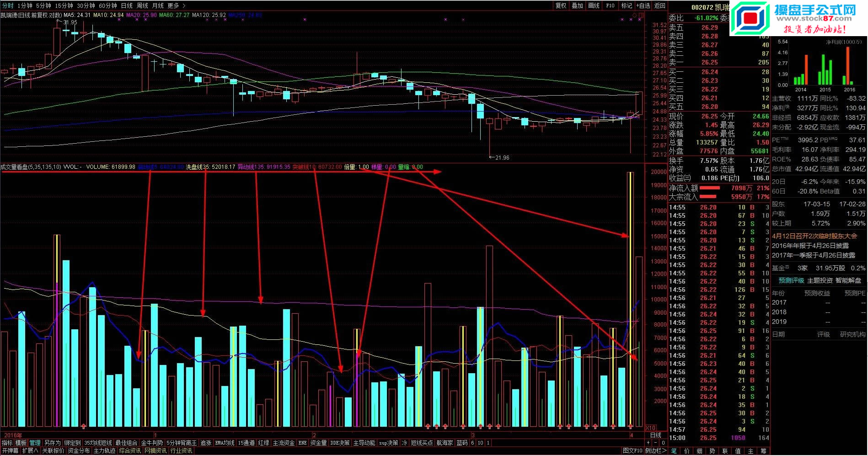Image resolution: width=868 pixels, height=456 pixels.
Task: Switch to 周线 weekly chart
Action: 142,5
